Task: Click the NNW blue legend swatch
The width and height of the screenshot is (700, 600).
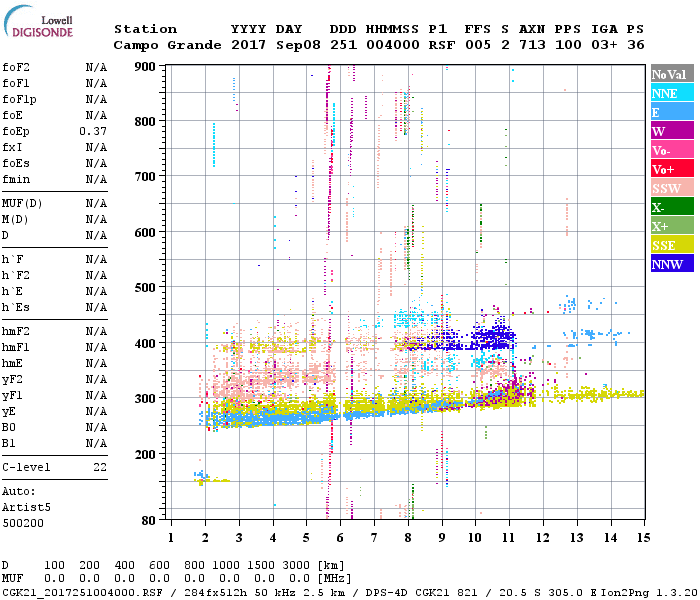Action: [x=671, y=264]
